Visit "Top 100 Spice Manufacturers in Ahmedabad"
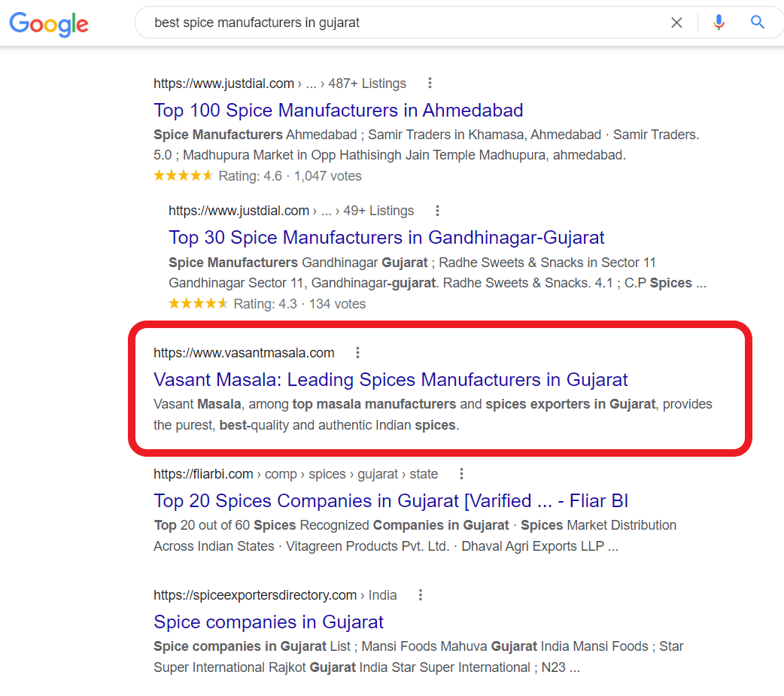Viewport: 784px width, 696px height. coord(338,111)
